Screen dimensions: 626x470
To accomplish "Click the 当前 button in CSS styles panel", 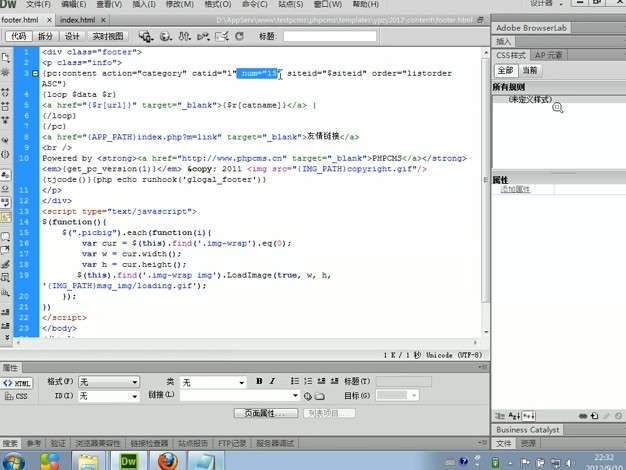I will click(x=530, y=71).
